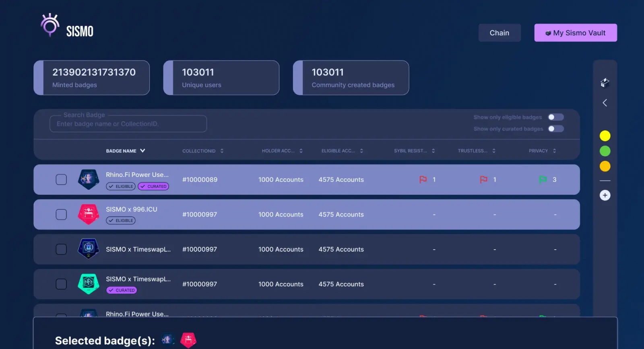Click the red Sybil Resistance flag in Rhino.Fi row
The width and height of the screenshot is (644, 349).
point(423,179)
